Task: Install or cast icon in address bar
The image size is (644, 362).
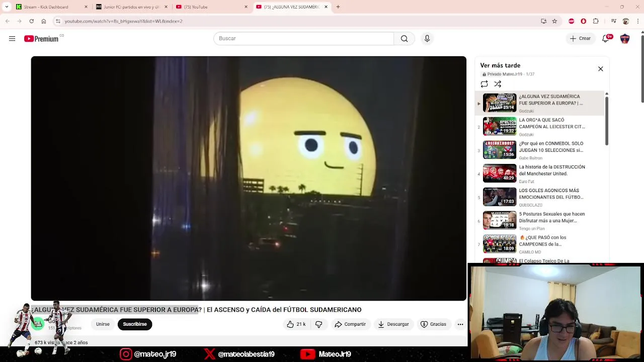Action: coord(543,21)
